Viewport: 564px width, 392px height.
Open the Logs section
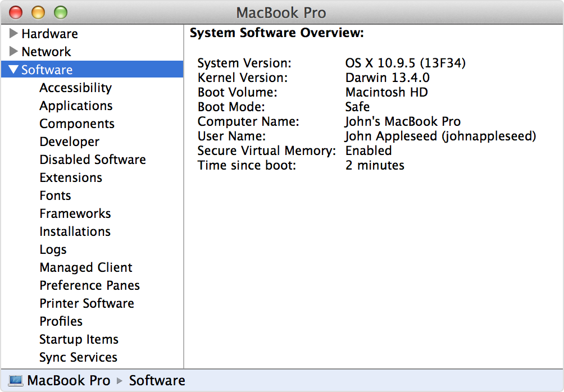(53, 249)
